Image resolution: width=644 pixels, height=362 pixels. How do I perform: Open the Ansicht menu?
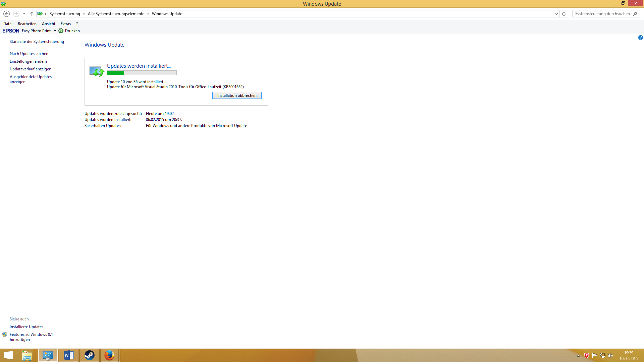[48, 24]
